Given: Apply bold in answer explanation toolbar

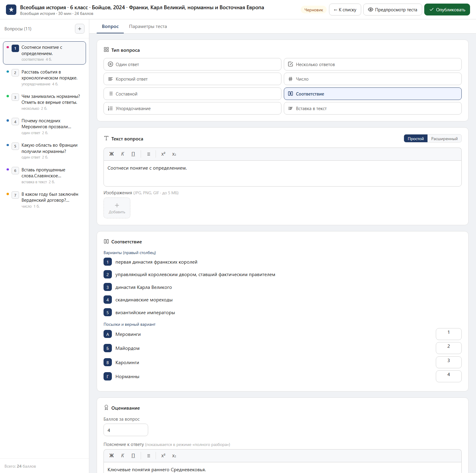Looking at the screenshot, I should (112, 456).
